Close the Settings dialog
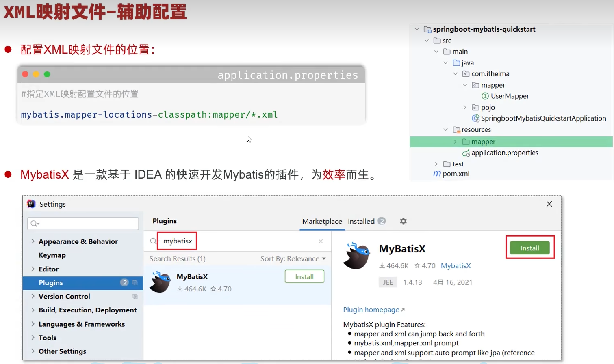 coord(549,204)
